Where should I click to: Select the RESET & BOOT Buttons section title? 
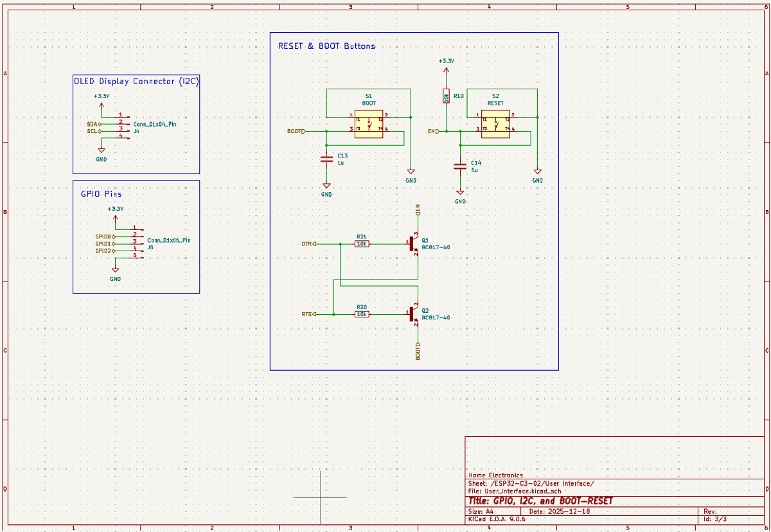tap(326, 46)
